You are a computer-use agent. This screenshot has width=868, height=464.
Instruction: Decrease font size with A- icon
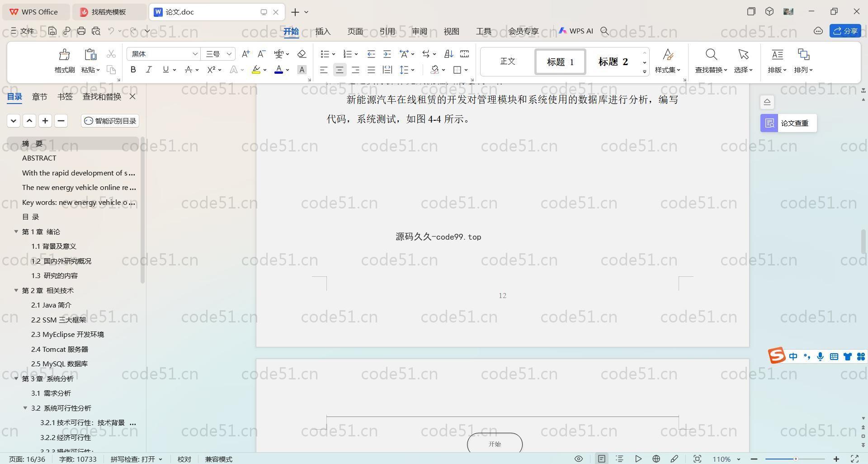261,54
